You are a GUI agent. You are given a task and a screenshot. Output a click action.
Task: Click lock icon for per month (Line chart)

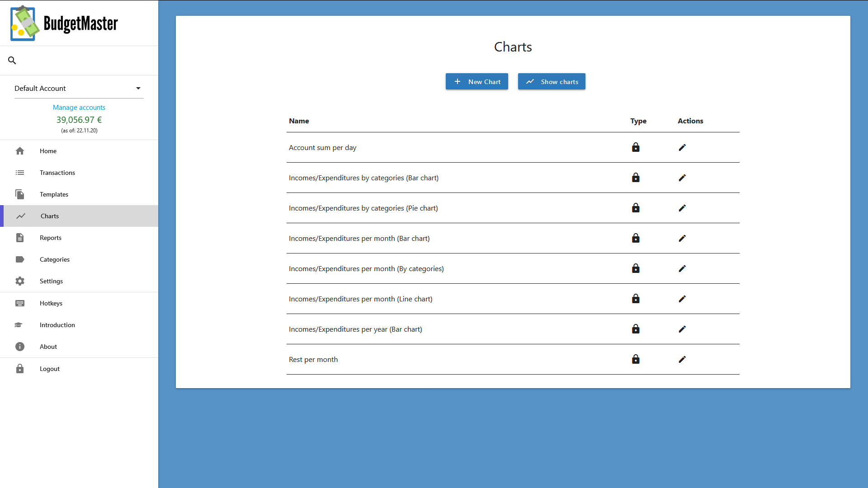tap(636, 299)
